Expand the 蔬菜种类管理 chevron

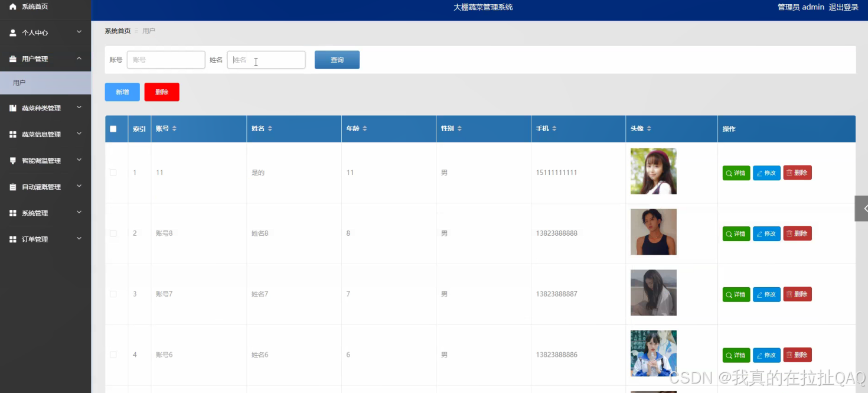[x=79, y=108]
